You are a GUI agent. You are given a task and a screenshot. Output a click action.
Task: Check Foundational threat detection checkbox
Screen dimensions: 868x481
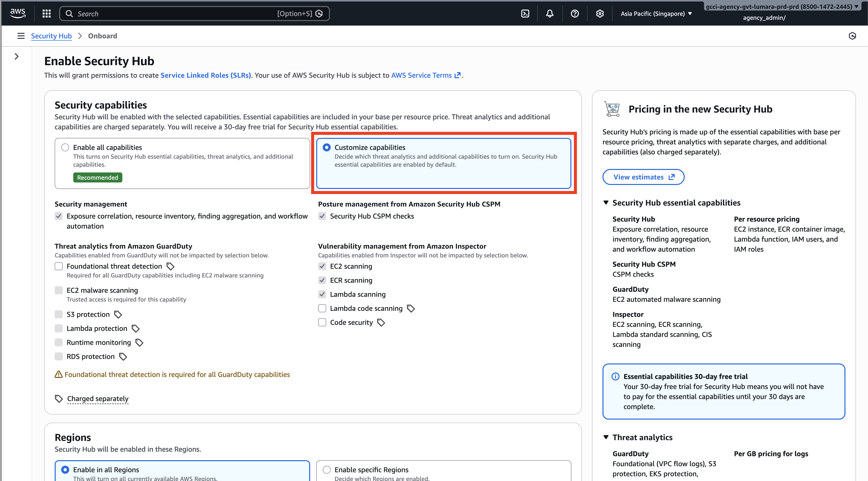click(59, 266)
